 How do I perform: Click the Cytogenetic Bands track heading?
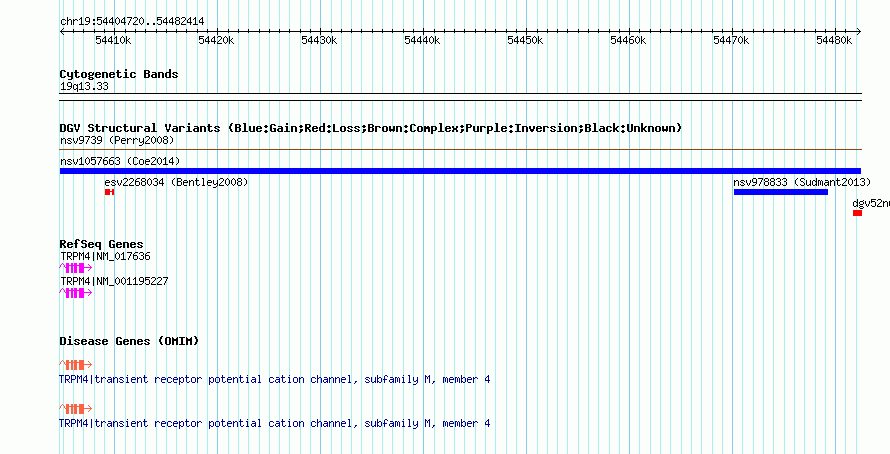119,74
